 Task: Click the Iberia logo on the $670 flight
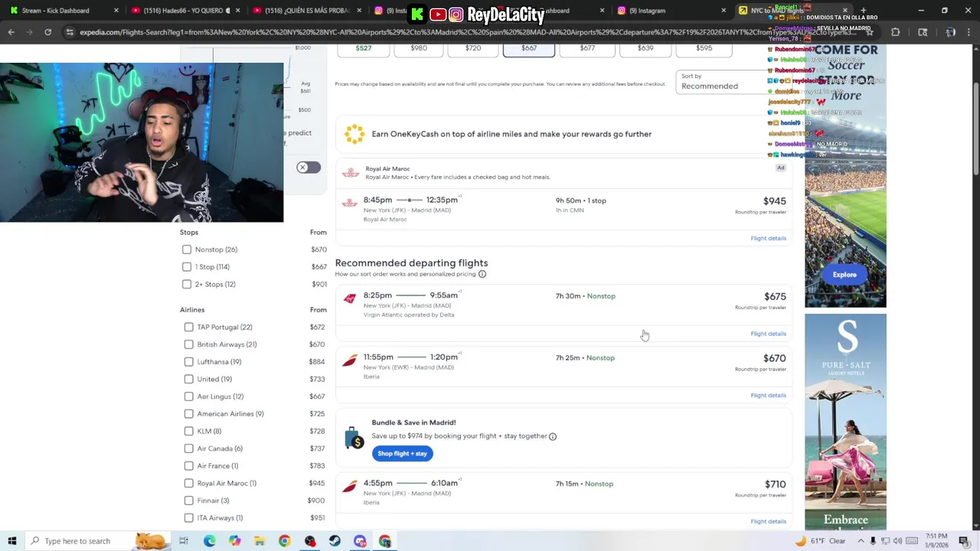[x=350, y=360]
